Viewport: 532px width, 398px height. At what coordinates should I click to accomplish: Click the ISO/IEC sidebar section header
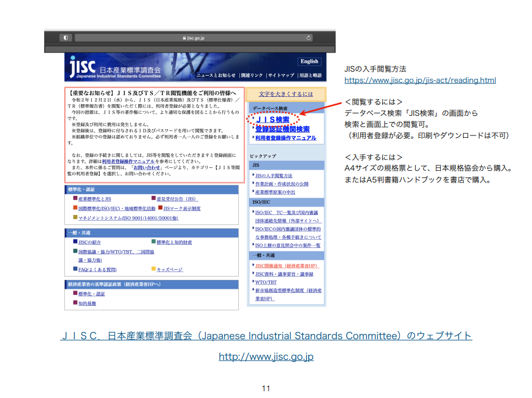point(286,202)
